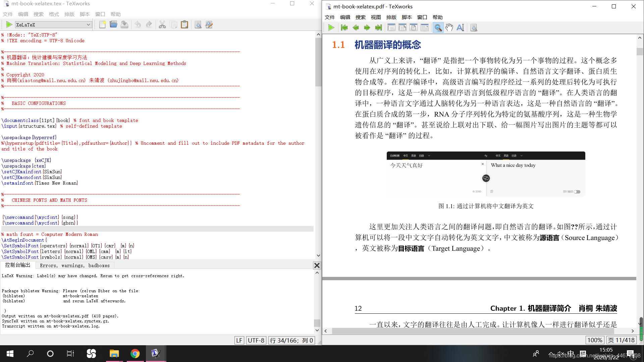Click the Typeset/Compile button
Screen dimensions: 644x362
point(8,24)
